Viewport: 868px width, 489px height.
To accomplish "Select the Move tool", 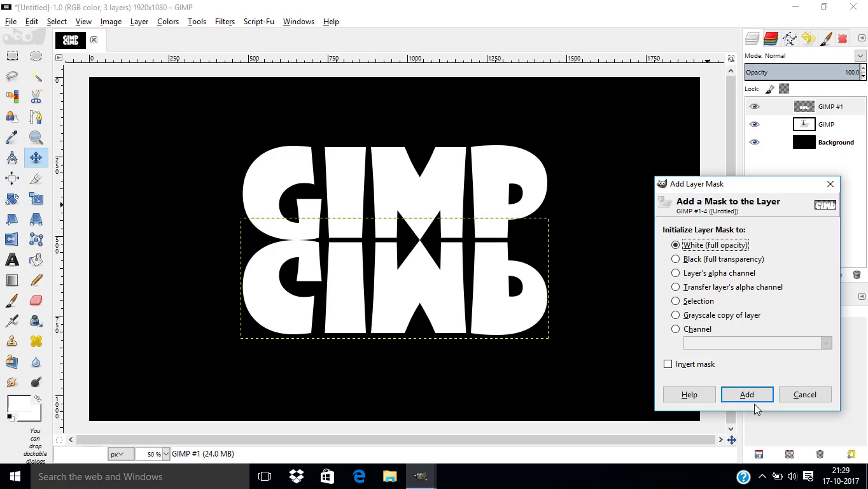I will (x=36, y=158).
